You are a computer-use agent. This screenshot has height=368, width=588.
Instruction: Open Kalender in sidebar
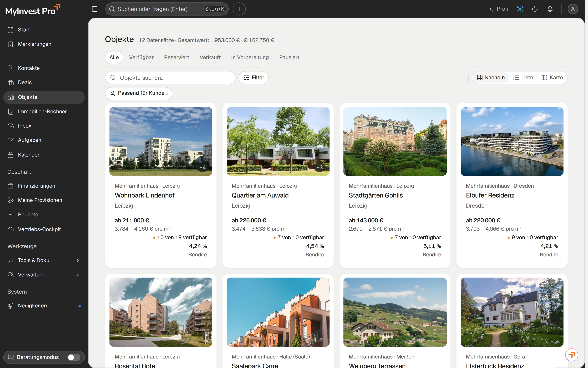(x=44, y=155)
